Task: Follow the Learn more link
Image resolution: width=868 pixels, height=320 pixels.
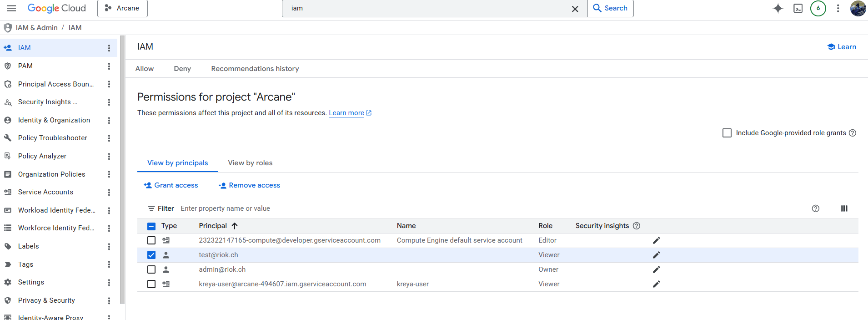Action: (x=346, y=113)
